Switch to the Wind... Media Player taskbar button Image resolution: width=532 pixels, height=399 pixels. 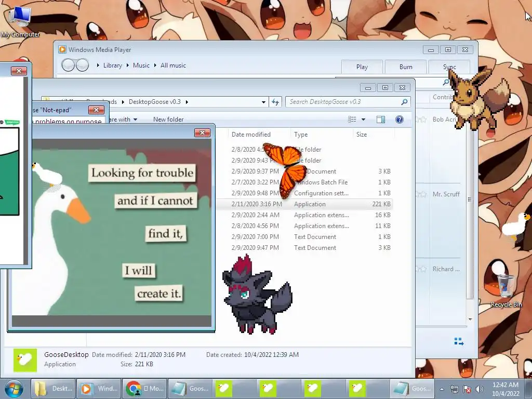99,389
